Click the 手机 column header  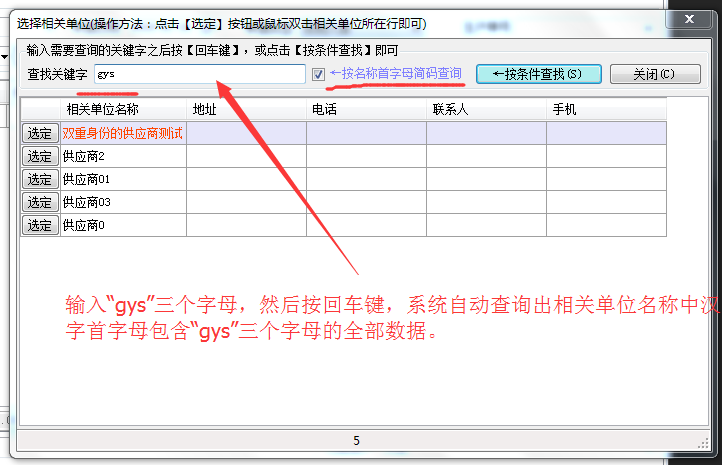(606, 110)
